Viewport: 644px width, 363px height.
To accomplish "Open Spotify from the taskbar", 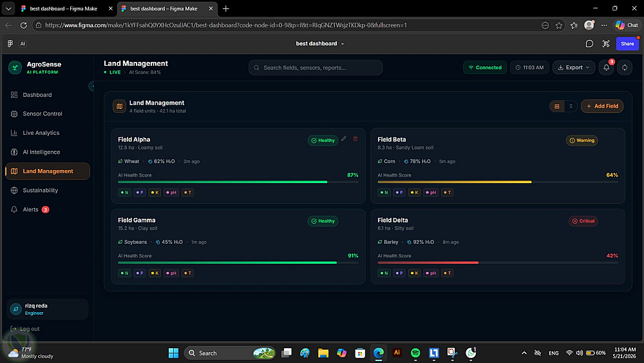I will (415, 353).
